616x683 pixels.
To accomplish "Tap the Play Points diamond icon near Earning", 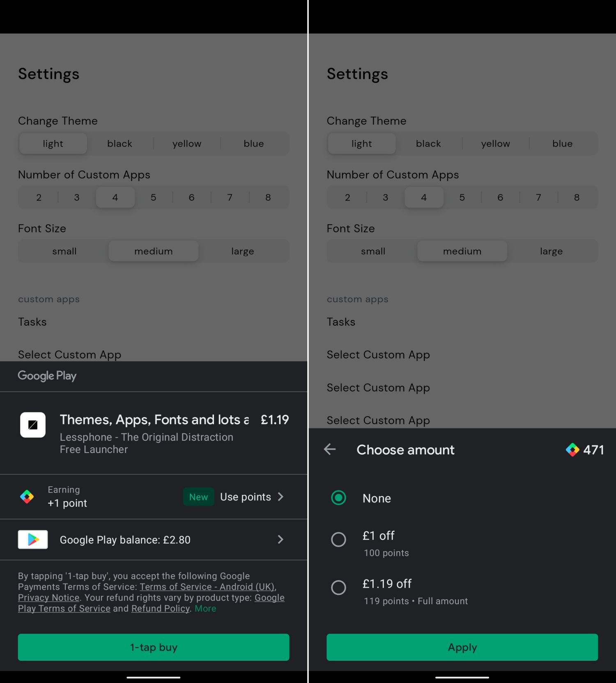I will (27, 497).
